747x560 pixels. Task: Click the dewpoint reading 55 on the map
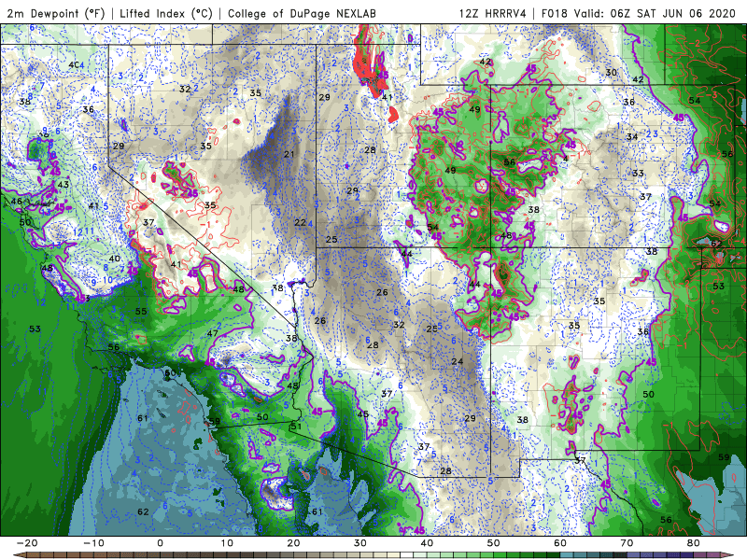tap(141, 311)
